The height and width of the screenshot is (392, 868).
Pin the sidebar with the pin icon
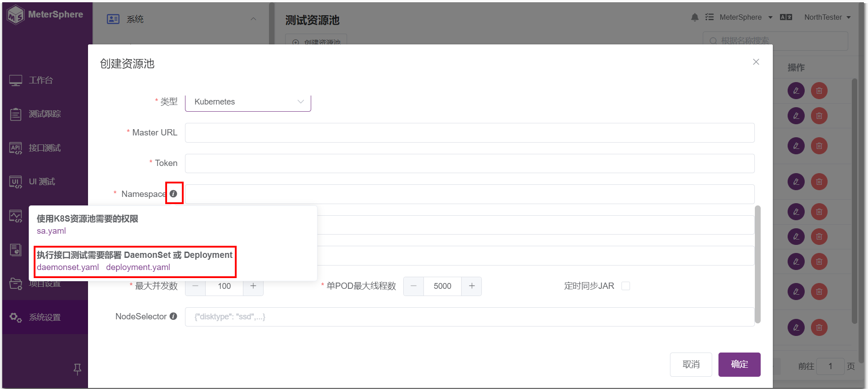point(77,369)
